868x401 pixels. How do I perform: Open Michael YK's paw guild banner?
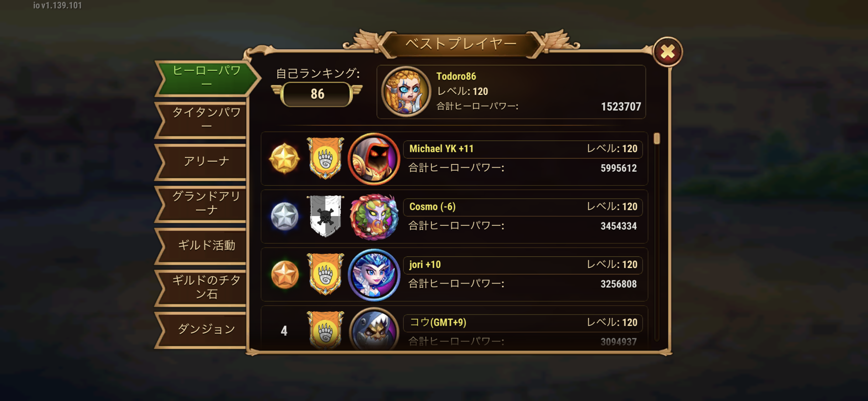(325, 158)
